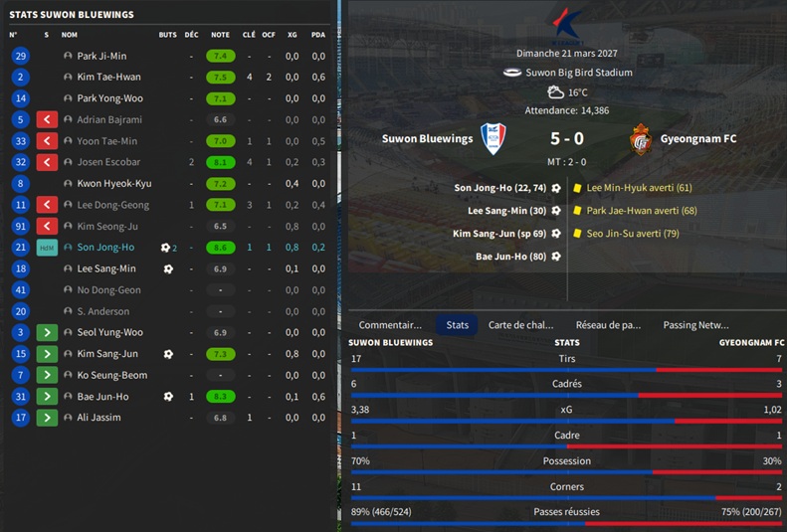
Task: Click the Suwon Bluewings club crest
Action: point(493,139)
